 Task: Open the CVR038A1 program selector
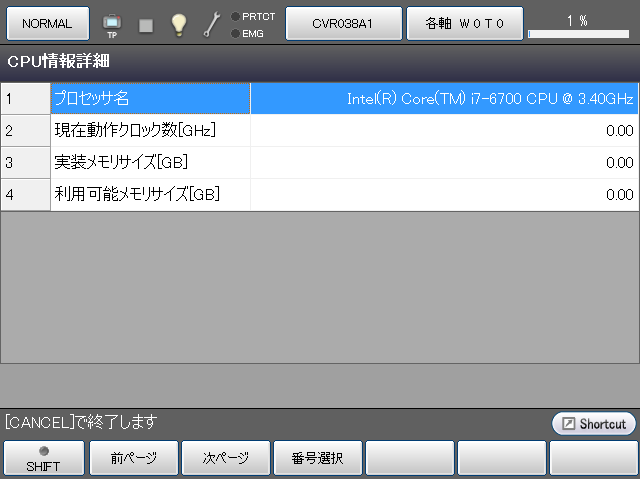coord(343,23)
